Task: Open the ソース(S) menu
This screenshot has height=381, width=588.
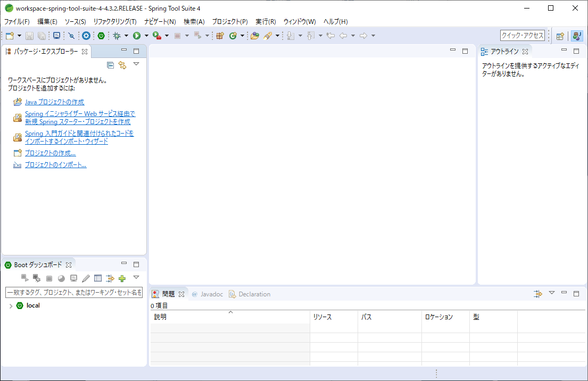Action: click(x=76, y=22)
